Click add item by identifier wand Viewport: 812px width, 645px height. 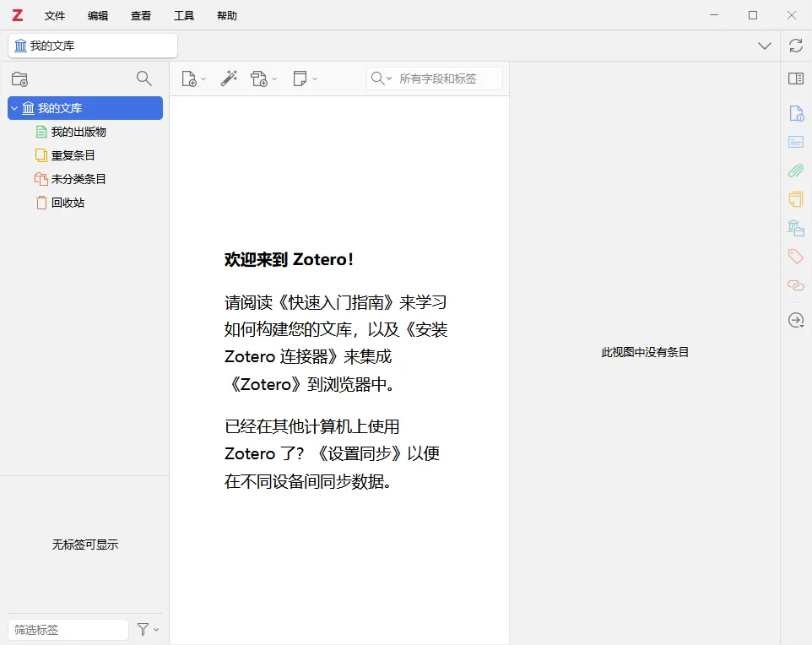point(229,79)
